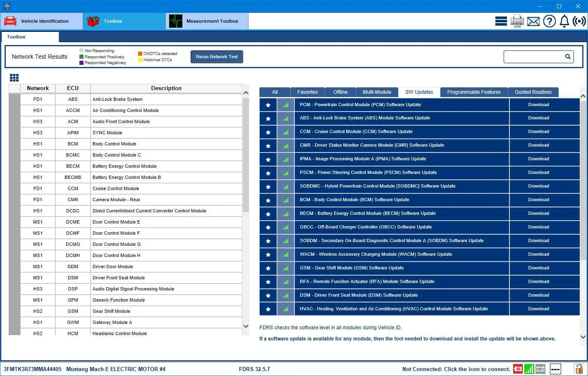Screen dimensions: 588x376
Task: Select the DCDC ECU cell
Action: [73, 211]
